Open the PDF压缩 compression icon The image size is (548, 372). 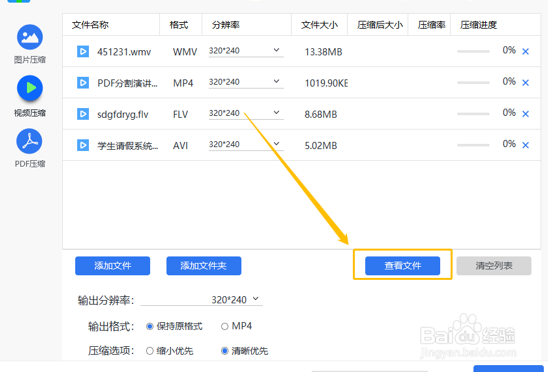30,141
